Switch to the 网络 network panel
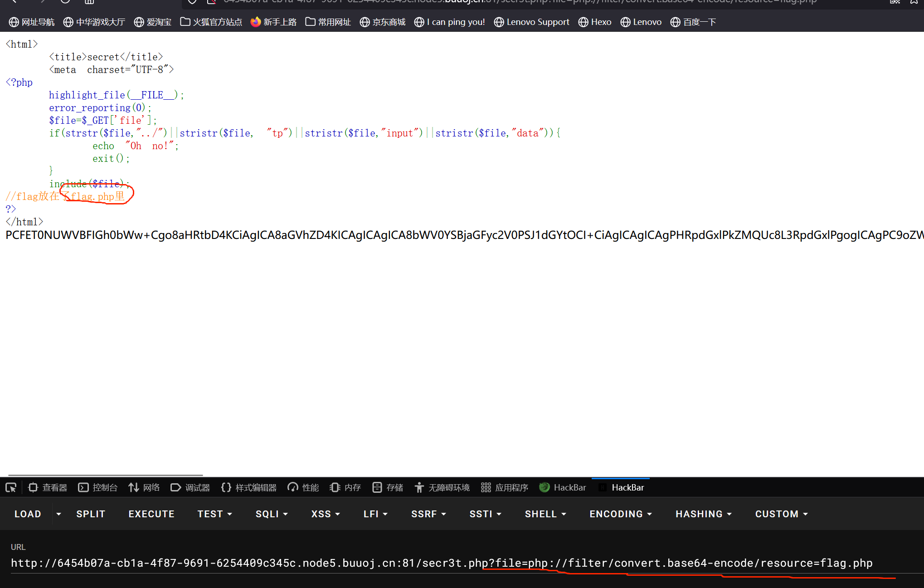924x588 pixels. coord(144,487)
